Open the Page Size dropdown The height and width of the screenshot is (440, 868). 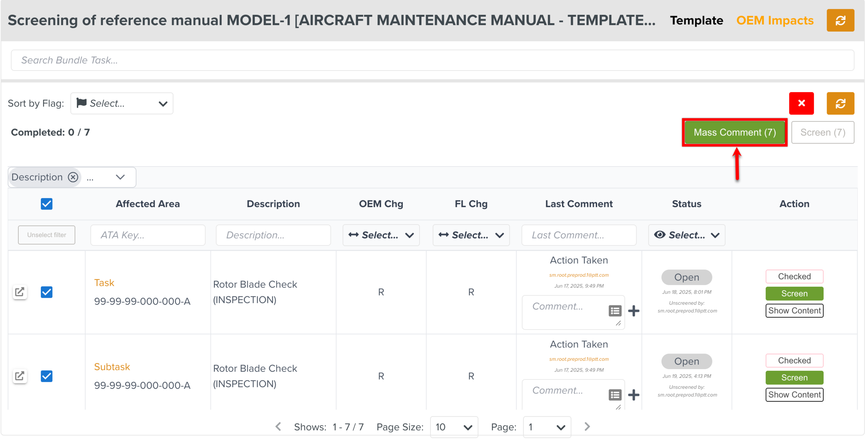(453, 427)
